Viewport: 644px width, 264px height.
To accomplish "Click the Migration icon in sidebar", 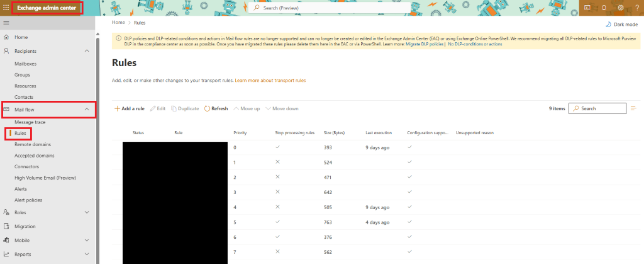I will pyautogui.click(x=6, y=226).
